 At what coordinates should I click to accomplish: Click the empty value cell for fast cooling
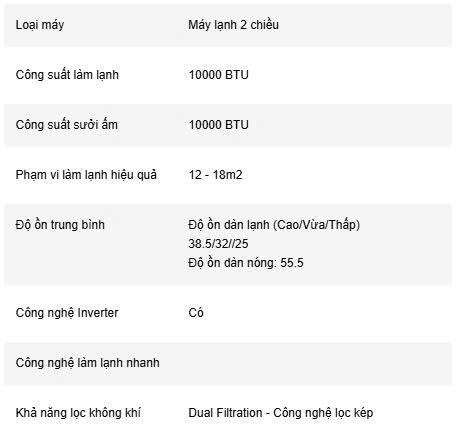click(317, 363)
